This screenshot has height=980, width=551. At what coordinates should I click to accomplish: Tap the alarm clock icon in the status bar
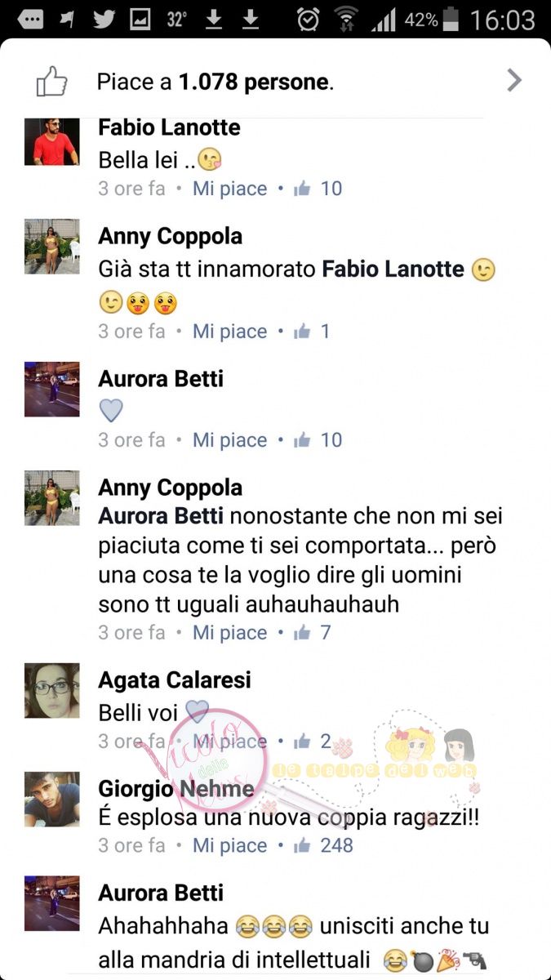308,20
